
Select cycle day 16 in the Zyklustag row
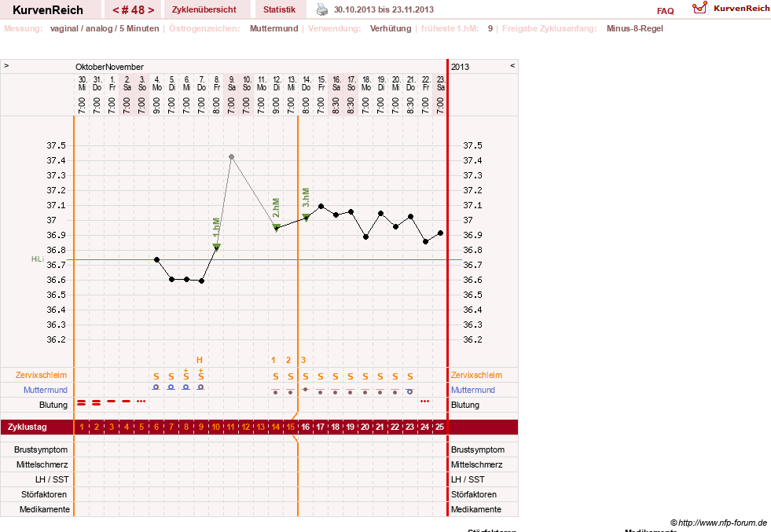[306, 427]
